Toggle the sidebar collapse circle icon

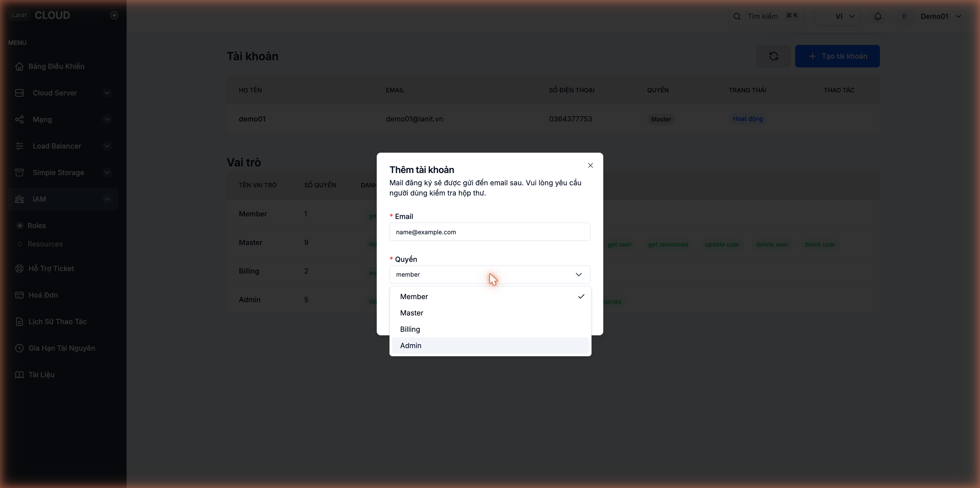114,15
